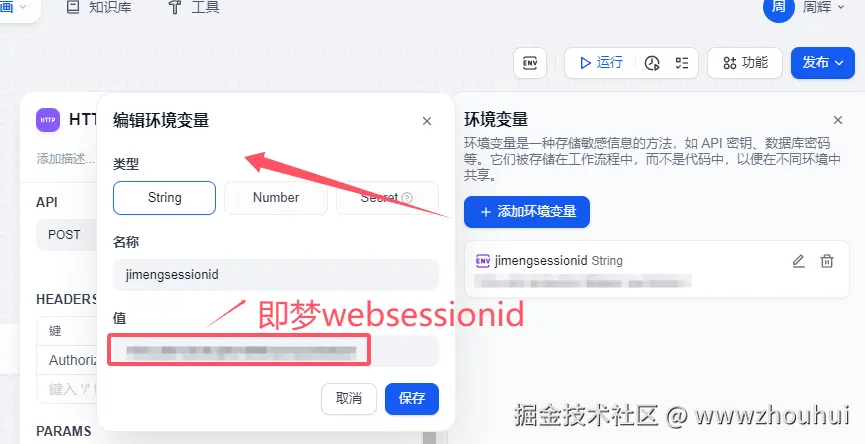The image size is (865, 444).
Task: Open the checklist icon beside run history
Action: 682,63
